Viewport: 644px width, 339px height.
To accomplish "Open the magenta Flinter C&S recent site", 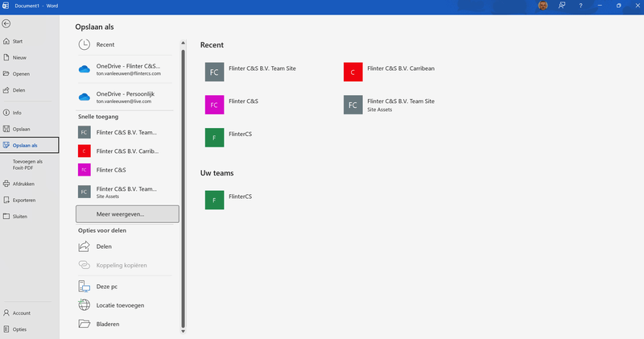I will pos(214,105).
